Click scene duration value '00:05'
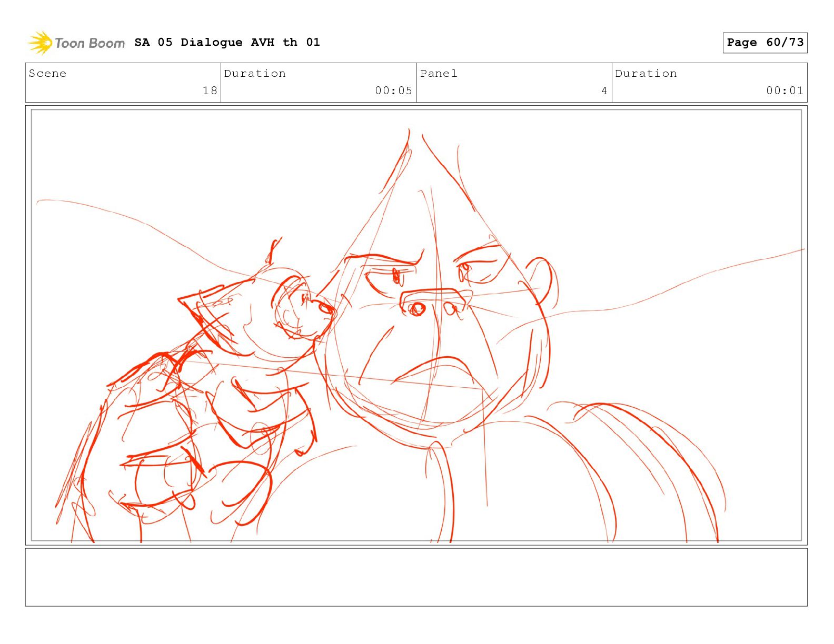 [x=393, y=90]
